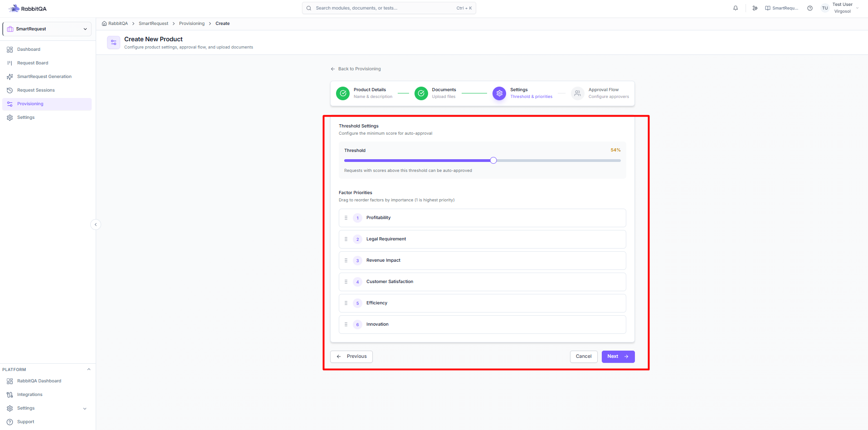
Task: Click the SmartRequest breadcrumb link
Action: tap(153, 24)
